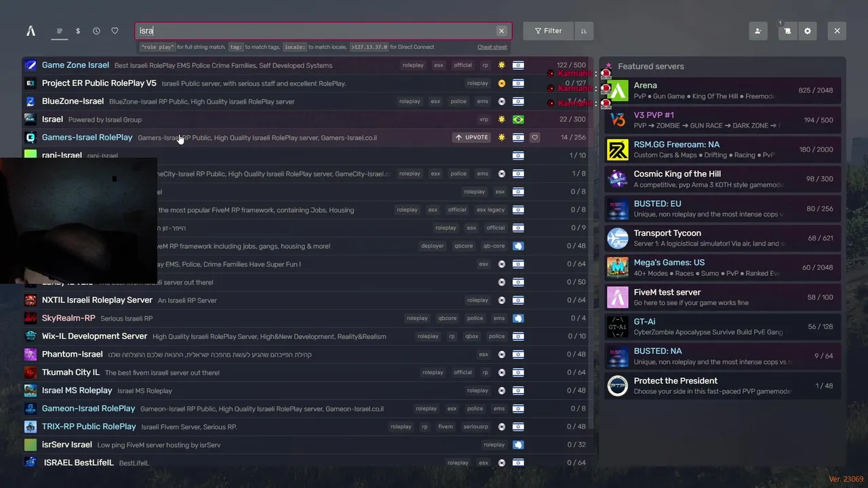Open the BUSTED: EU featured server
Screen dimensions: 868x488
click(x=723, y=208)
